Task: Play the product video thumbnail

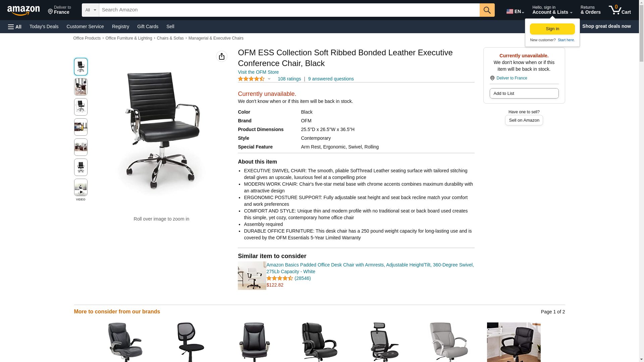Action: click(81, 187)
